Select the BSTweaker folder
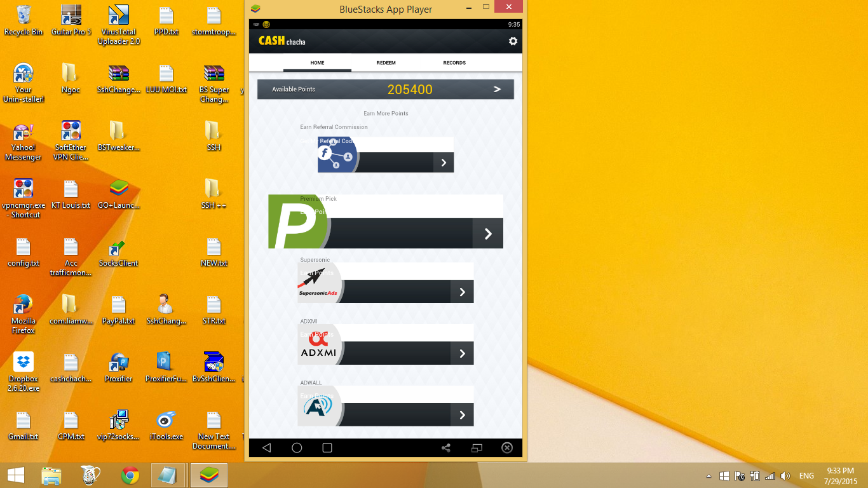Screen dimensions: 868x488 coord(119,136)
